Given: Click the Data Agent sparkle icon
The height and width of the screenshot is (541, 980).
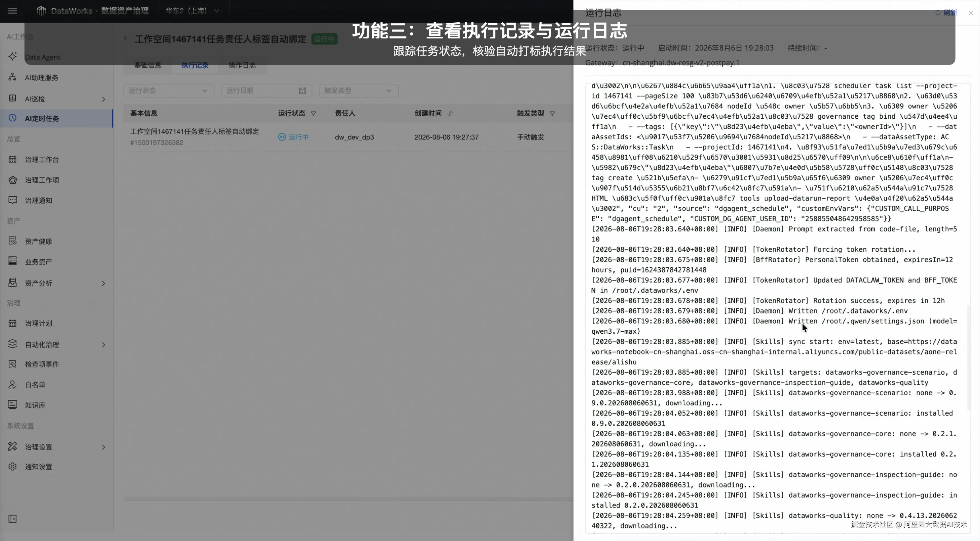Looking at the screenshot, I should (13, 57).
